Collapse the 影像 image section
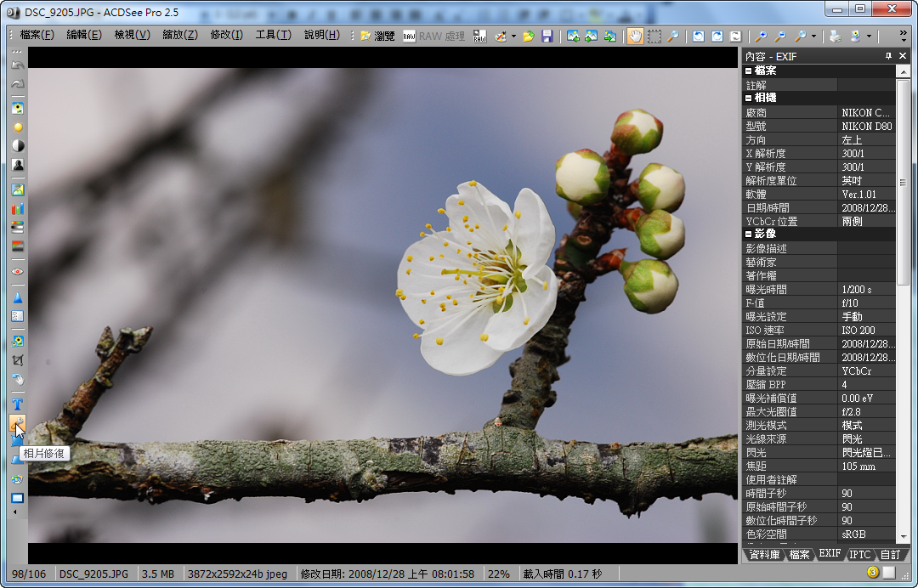Image resolution: width=918 pixels, height=588 pixels. [749, 234]
